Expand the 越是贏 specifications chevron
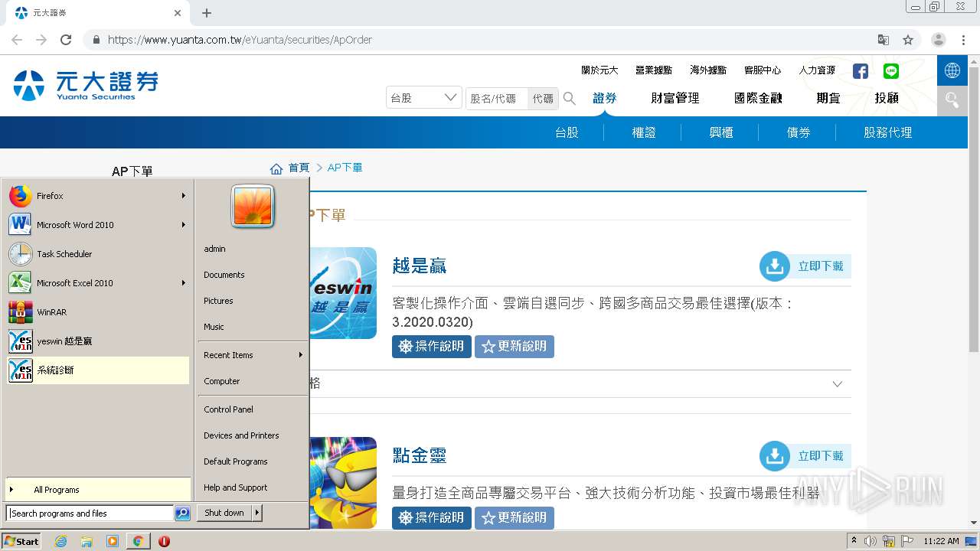This screenshot has height=551, width=980. tap(838, 384)
